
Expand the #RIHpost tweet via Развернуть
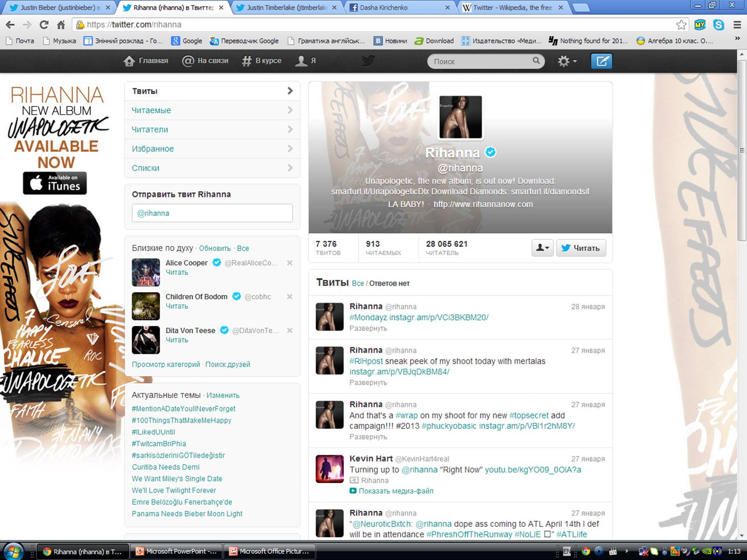(x=368, y=383)
